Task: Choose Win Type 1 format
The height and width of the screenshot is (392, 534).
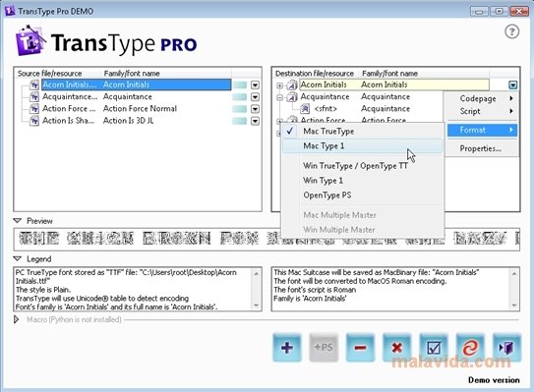Action: [x=363, y=181]
